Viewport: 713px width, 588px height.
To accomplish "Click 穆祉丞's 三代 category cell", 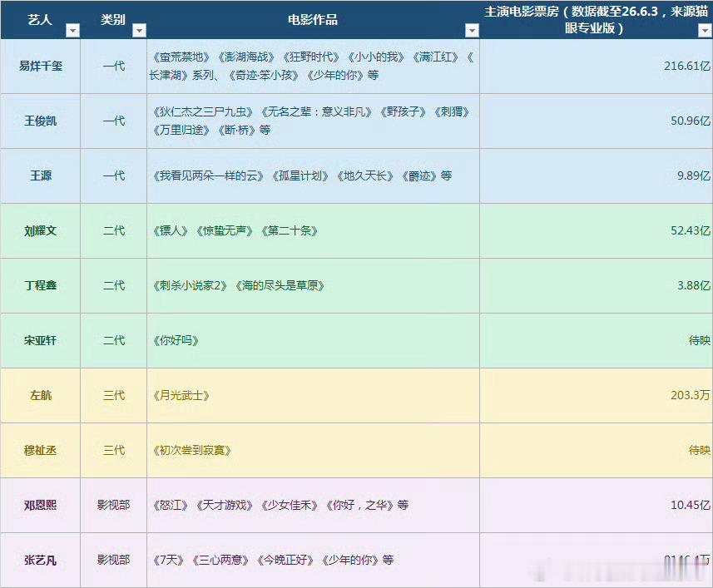I will coord(114,450).
